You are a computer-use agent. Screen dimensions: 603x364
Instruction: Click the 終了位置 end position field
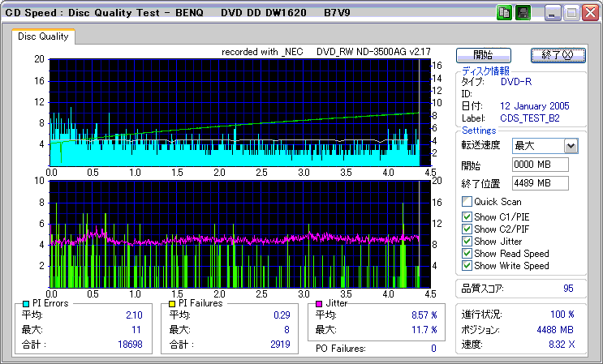coord(541,182)
